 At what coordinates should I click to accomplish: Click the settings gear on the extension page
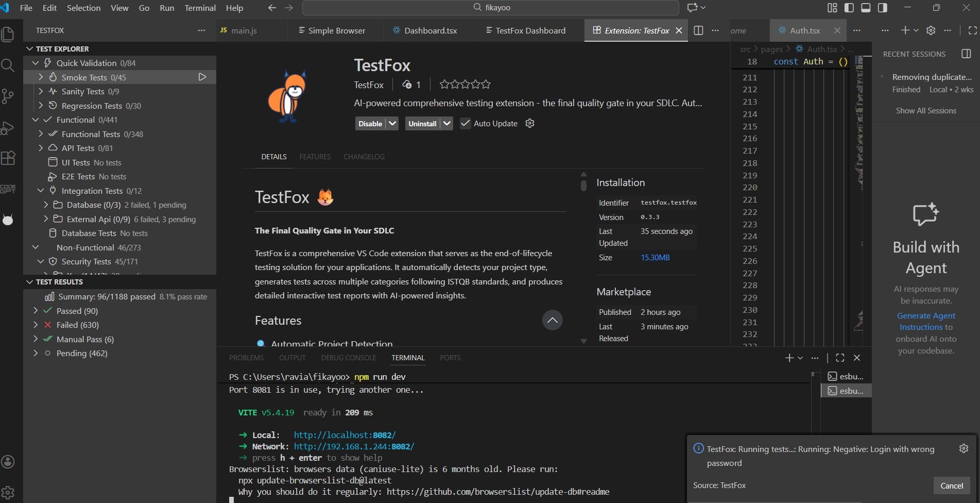(529, 123)
